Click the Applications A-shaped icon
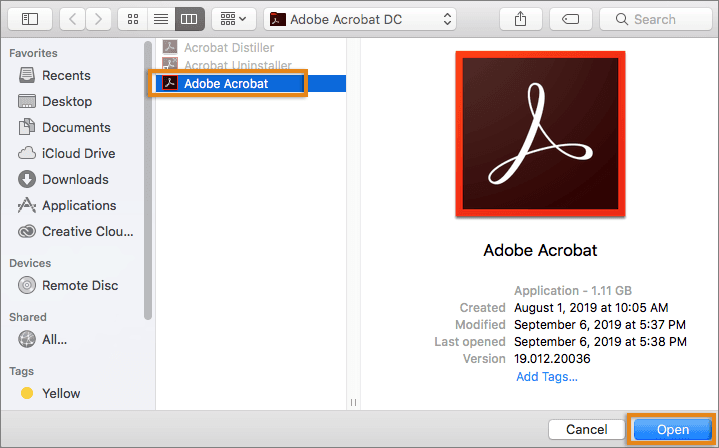The width and height of the screenshot is (719, 448). tap(27, 205)
